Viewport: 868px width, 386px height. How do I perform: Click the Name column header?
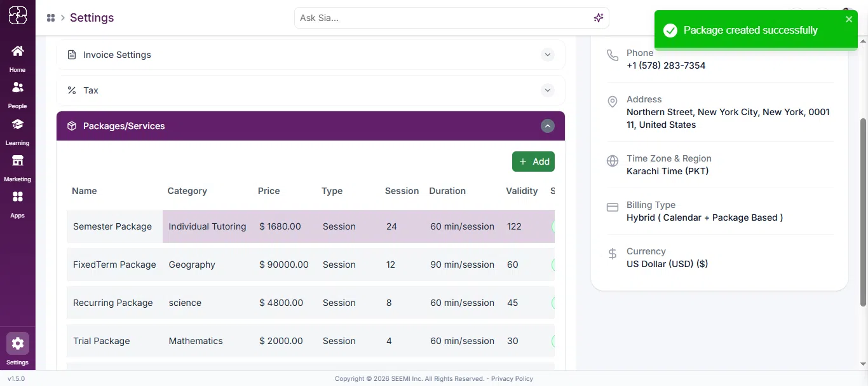[x=85, y=191]
